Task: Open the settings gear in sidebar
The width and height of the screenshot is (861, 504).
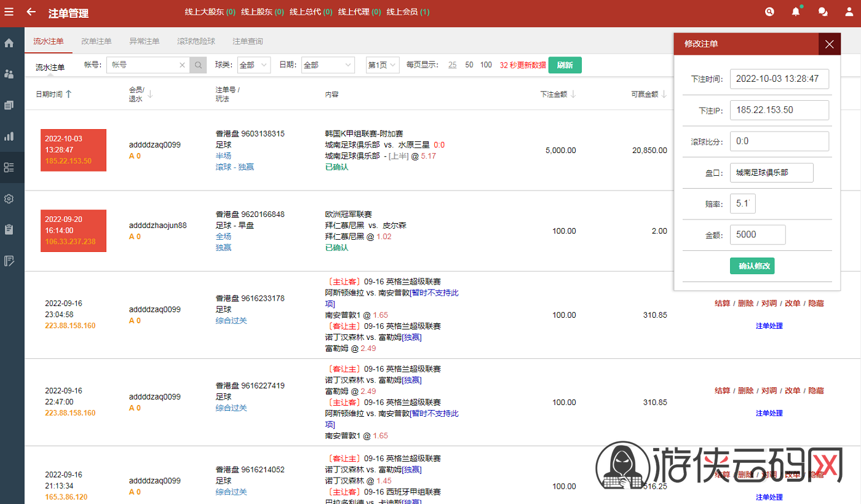Action: (x=9, y=199)
